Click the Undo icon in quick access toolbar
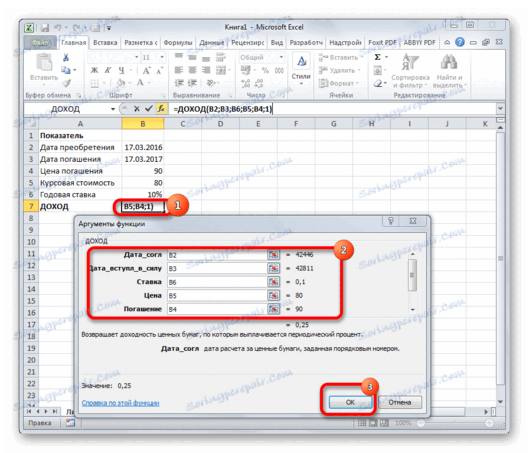 (x=58, y=27)
